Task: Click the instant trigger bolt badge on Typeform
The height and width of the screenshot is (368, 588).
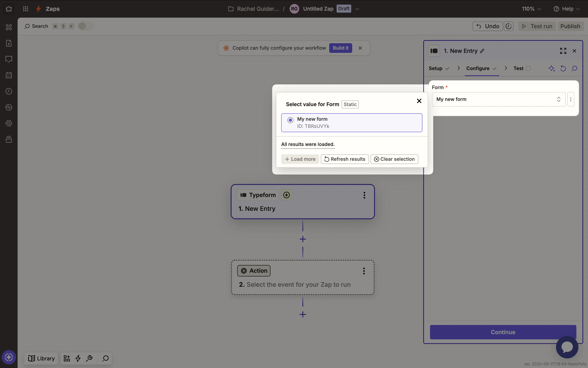Action: point(287,195)
